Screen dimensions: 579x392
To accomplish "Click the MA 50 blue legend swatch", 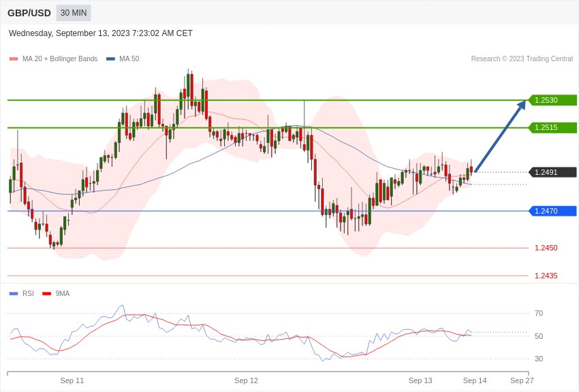I will 110,59.
